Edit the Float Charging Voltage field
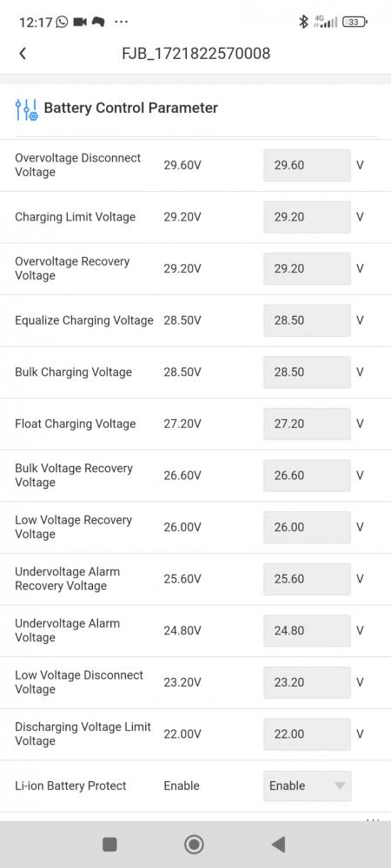Image resolution: width=391 pixels, height=868 pixels. [307, 424]
